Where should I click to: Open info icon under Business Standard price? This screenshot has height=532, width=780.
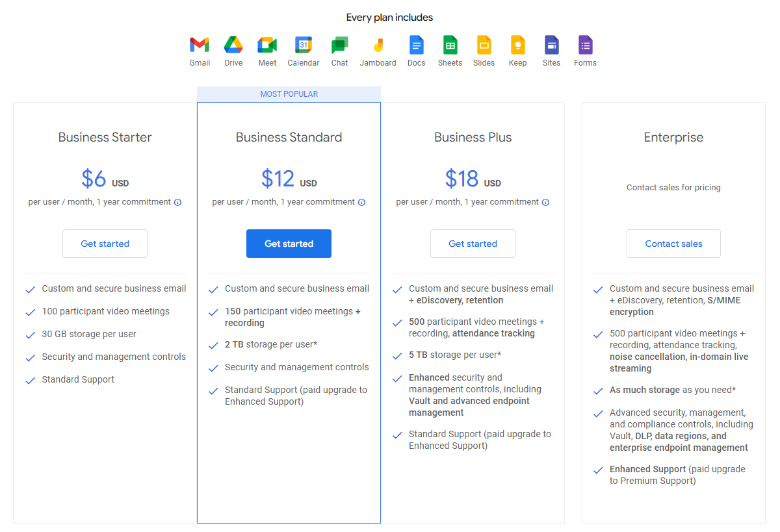[362, 202]
